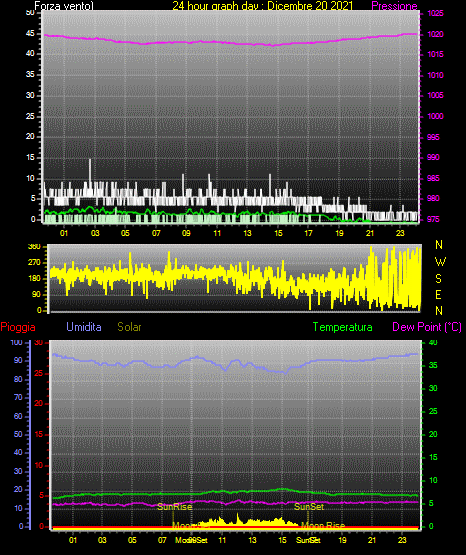Click the Dew Point (°C) label

pyautogui.click(x=427, y=327)
